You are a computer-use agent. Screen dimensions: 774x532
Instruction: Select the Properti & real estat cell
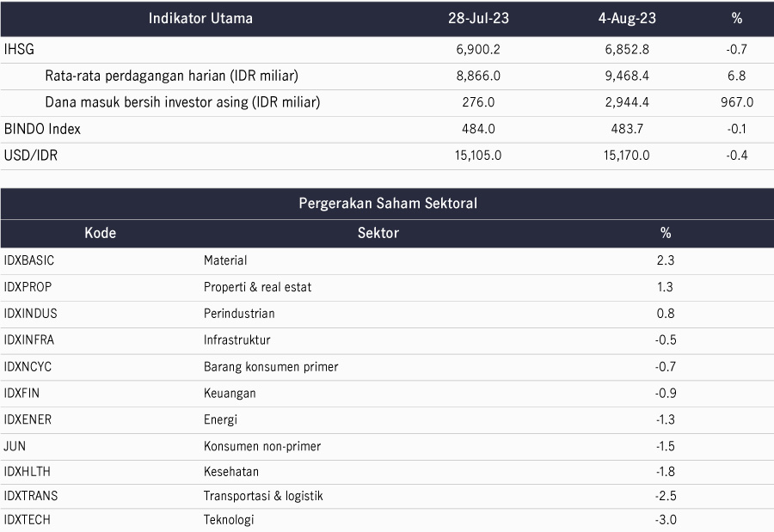258,287
